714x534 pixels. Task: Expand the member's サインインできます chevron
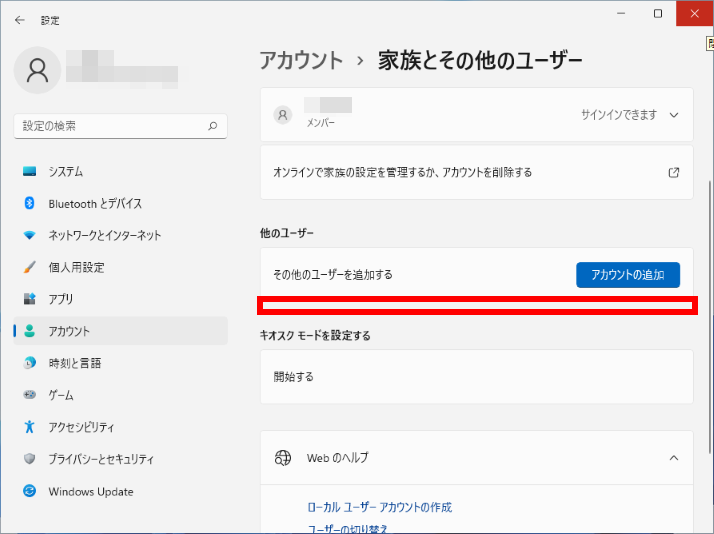(674, 115)
